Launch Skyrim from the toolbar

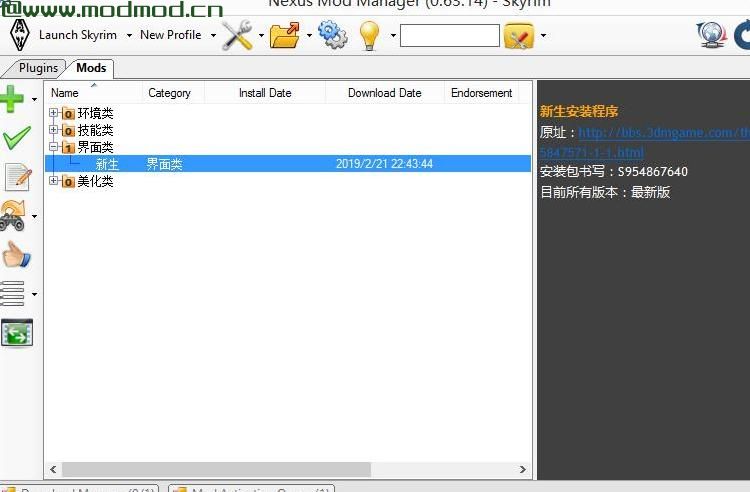(77, 35)
